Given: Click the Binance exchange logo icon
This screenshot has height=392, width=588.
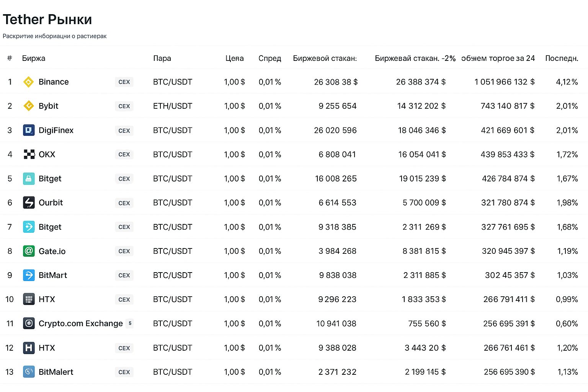Looking at the screenshot, I should 29,82.
